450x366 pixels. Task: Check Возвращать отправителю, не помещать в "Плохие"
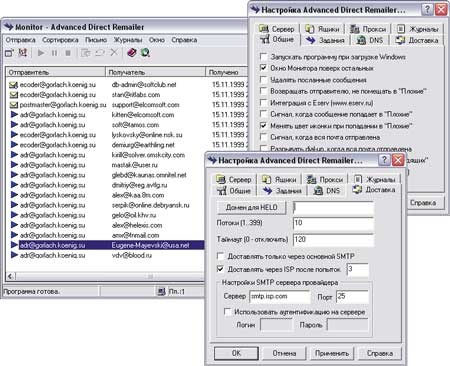[x=264, y=91]
